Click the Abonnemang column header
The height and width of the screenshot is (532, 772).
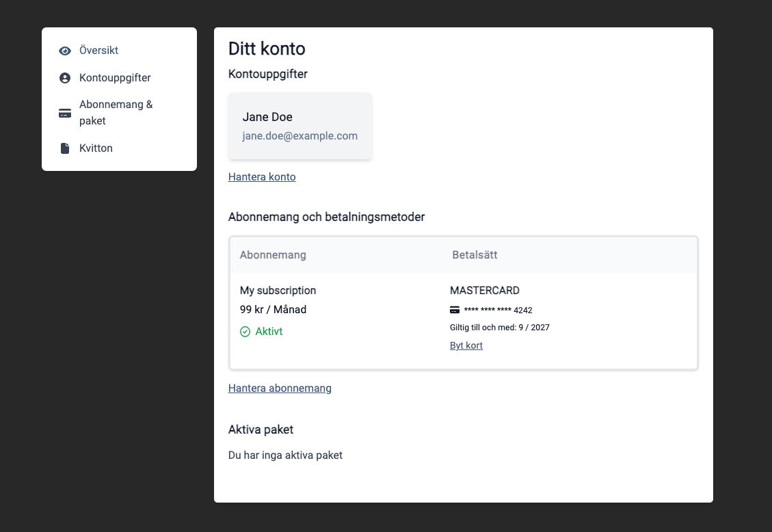tap(273, 255)
